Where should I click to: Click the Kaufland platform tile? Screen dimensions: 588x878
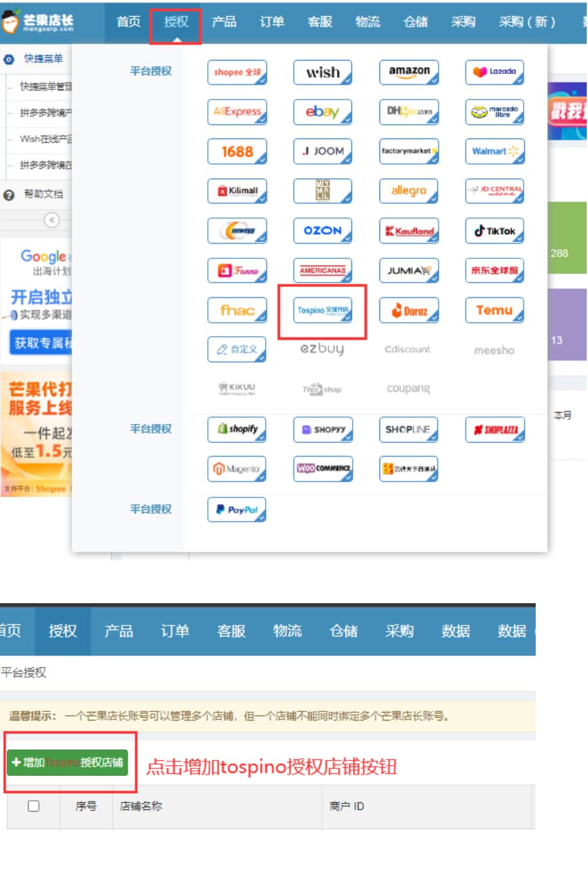[409, 230]
